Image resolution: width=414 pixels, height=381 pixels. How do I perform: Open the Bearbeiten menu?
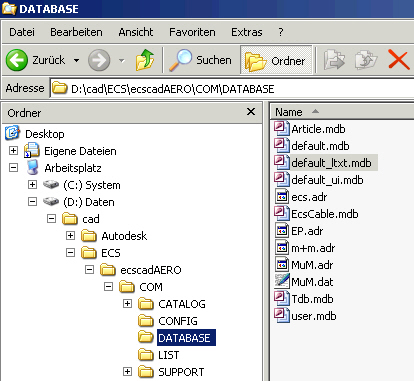(x=76, y=32)
